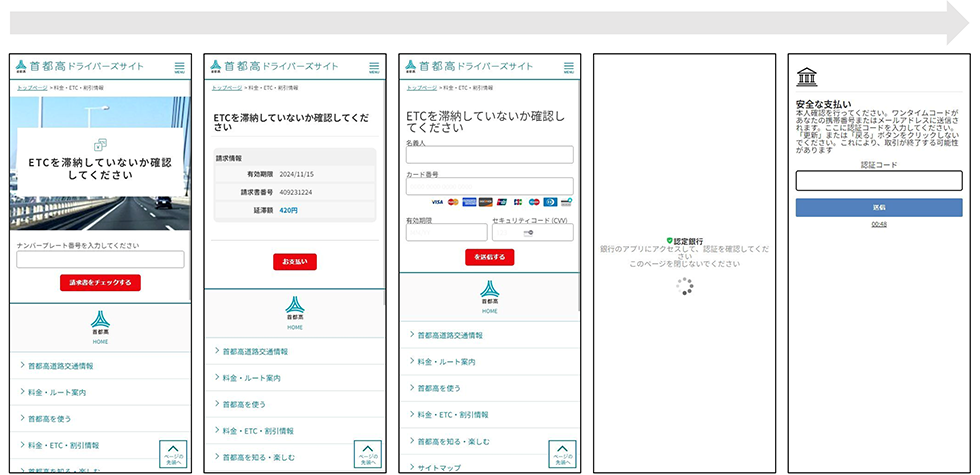The width and height of the screenshot is (980, 475).
Task: Click the 安全な支払い heading
Action: click(x=824, y=104)
